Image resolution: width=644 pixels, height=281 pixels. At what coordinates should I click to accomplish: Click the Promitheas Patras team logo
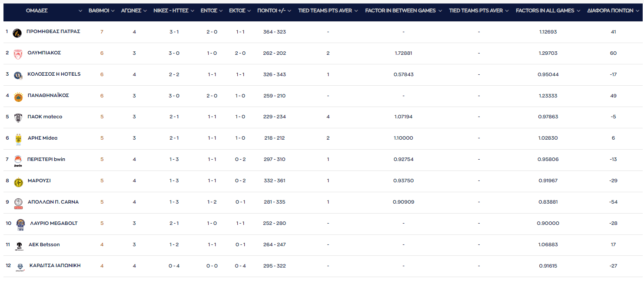coord(17,33)
